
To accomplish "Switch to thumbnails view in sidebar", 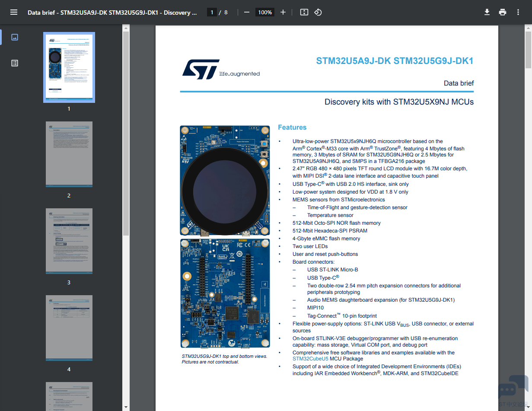I will [x=15, y=37].
